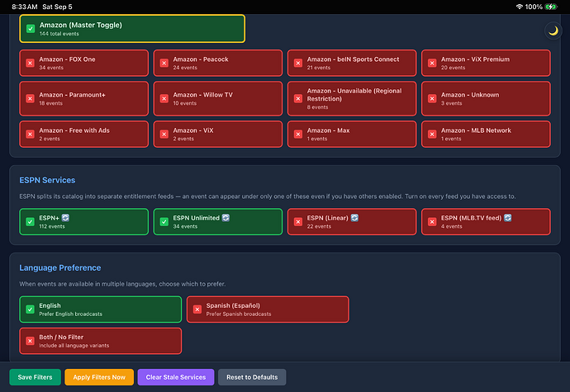
Task: Disable the ESPN Unlimited checkbox
Action: (164, 222)
